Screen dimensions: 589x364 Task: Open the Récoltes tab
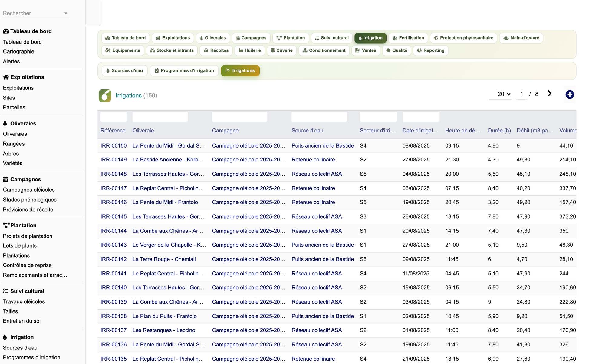click(x=216, y=50)
